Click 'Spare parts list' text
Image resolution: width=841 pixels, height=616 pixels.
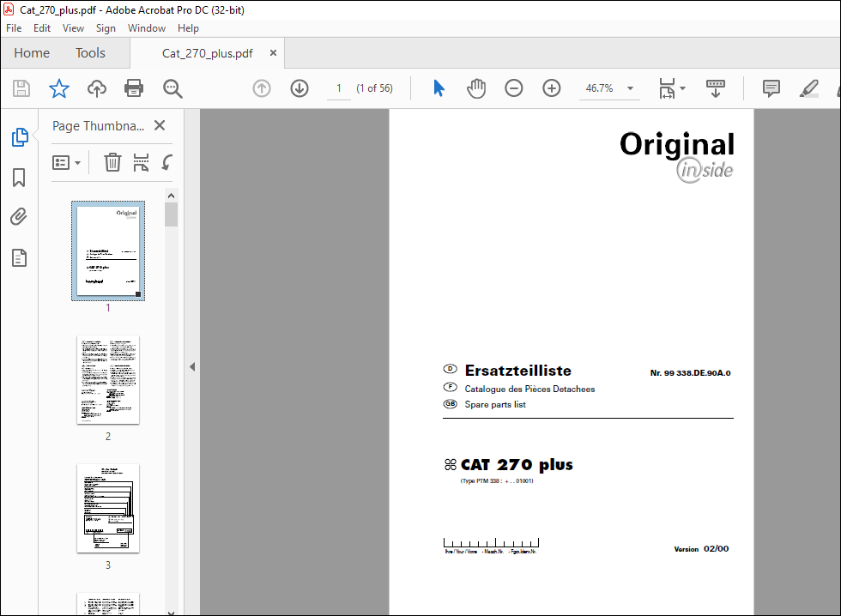pyautogui.click(x=495, y=404)
